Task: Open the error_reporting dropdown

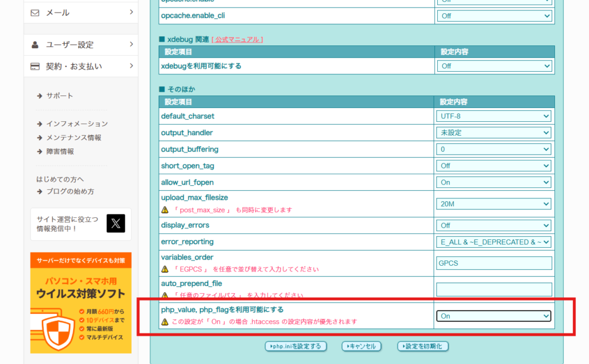Action: [494, 242]
